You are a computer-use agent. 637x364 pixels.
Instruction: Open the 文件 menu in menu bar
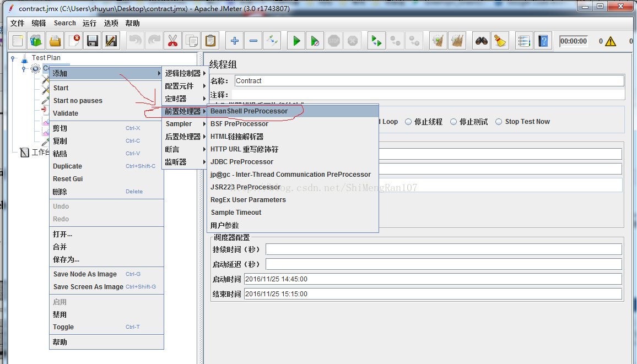click(x=18, y=23)
